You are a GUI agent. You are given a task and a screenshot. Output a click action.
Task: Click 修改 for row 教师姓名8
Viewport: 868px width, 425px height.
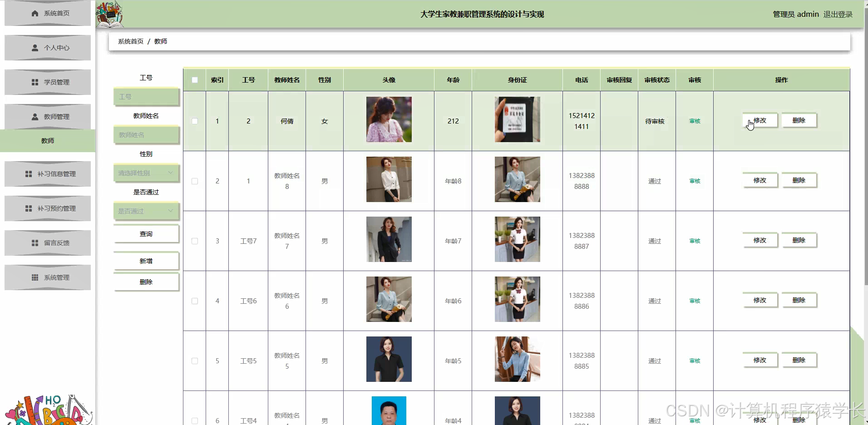(x=760, y=180)
